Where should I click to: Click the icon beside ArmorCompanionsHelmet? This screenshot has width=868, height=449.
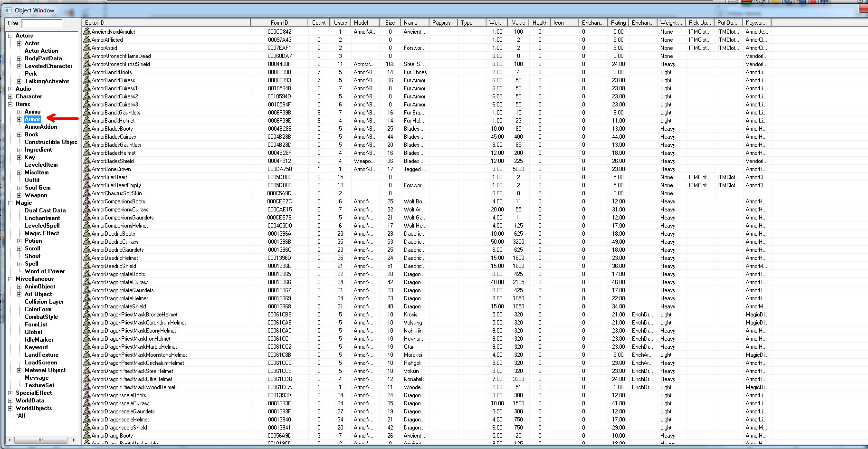click(87, 226)
